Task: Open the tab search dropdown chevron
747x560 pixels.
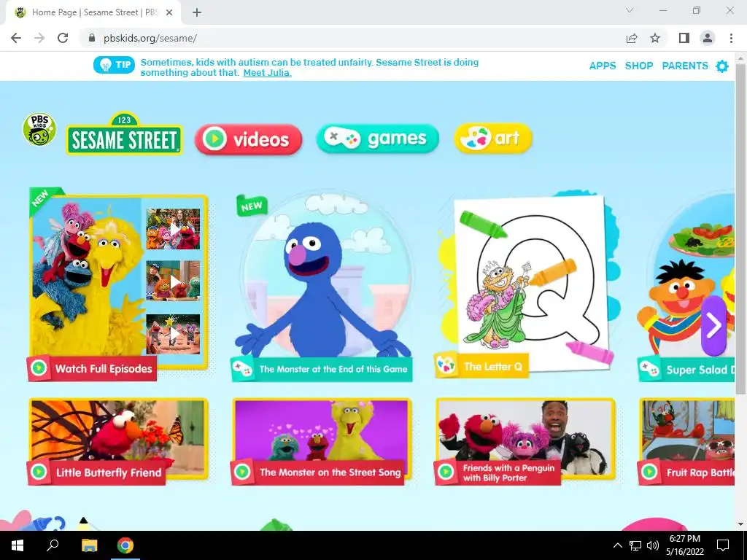Action: point(630,10)
